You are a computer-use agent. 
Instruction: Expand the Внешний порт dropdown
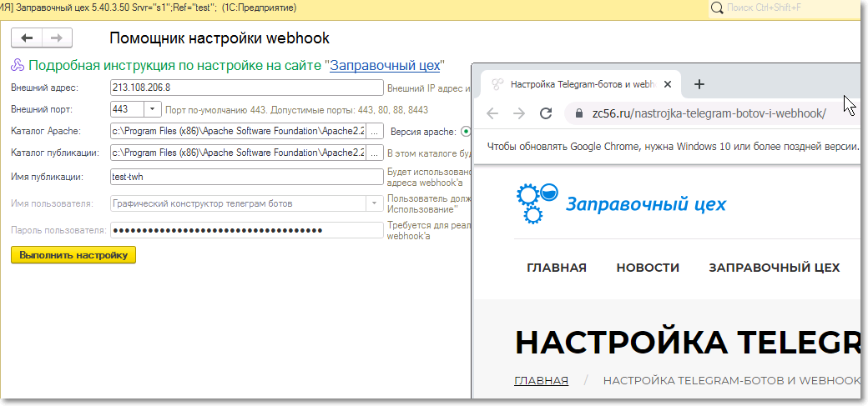pos(153,109)
